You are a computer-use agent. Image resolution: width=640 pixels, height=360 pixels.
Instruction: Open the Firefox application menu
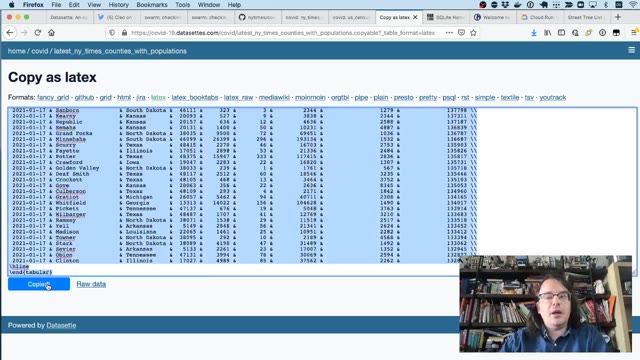tap(33, 5)
